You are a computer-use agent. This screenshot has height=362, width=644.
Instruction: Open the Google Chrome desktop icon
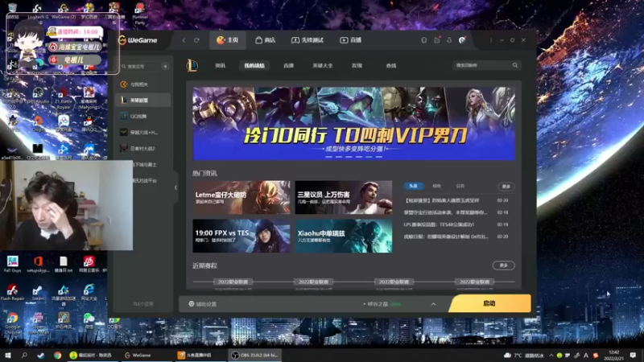tap(12, 323)
